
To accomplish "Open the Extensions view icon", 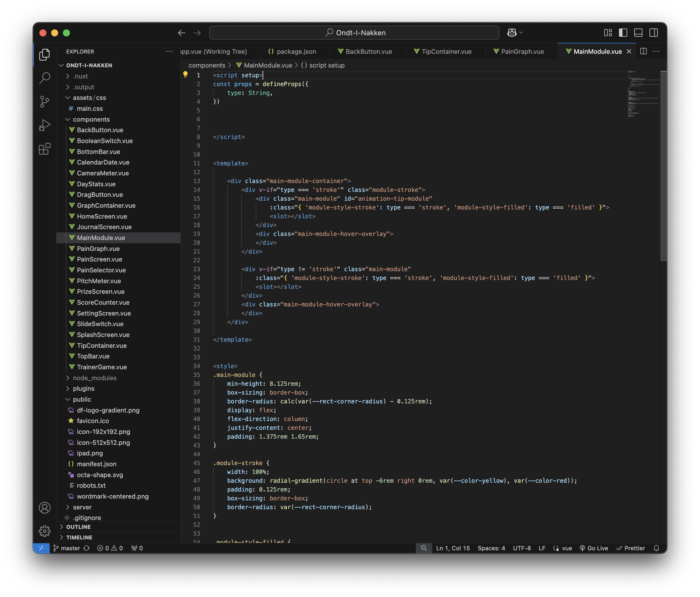I will 45,149.
